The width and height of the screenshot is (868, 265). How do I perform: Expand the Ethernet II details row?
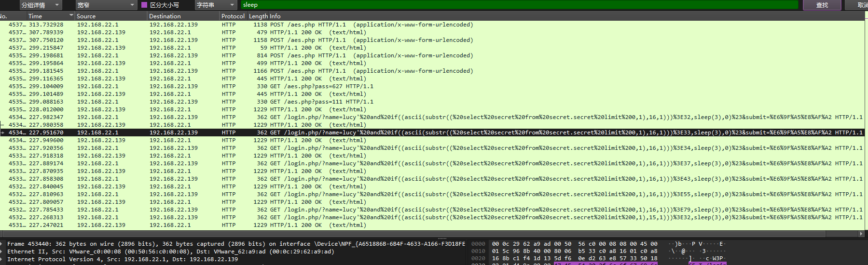(x=3, y=252)
